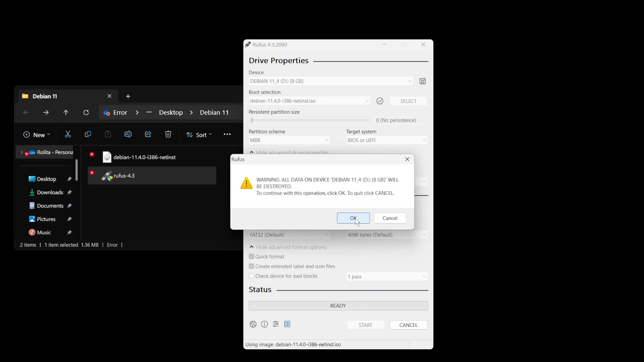This screenshot has height=362, width=644.
Task: Open the New menu in File Explorer
Action: coord(36,135)
